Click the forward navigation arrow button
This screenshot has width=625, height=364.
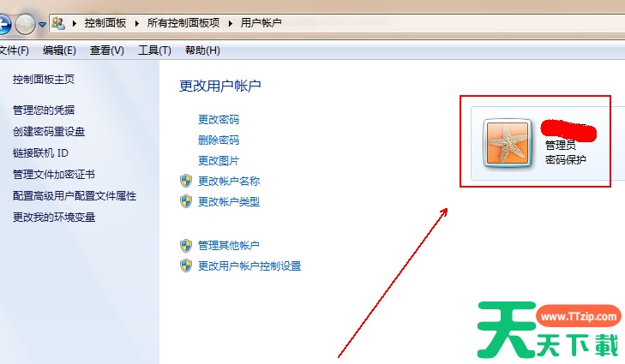point(25,24)
